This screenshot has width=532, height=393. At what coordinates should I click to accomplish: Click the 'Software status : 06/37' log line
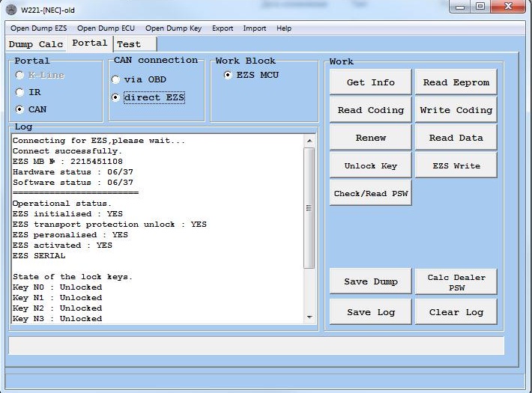[73, 183]
